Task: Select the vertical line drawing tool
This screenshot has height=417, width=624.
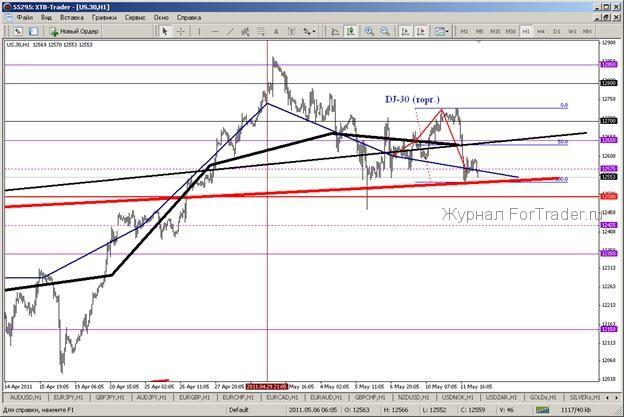Action: tap(199, 31)
